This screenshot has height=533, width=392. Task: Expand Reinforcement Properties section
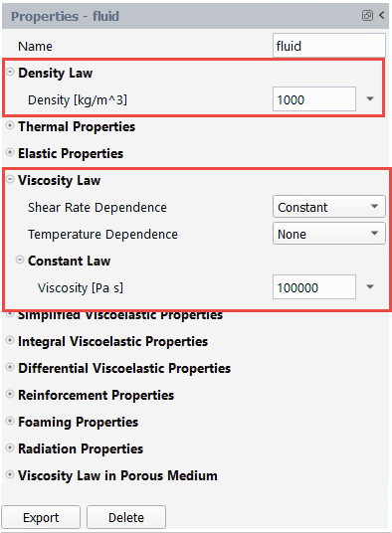pyautogui.click(x=10, y=395)
